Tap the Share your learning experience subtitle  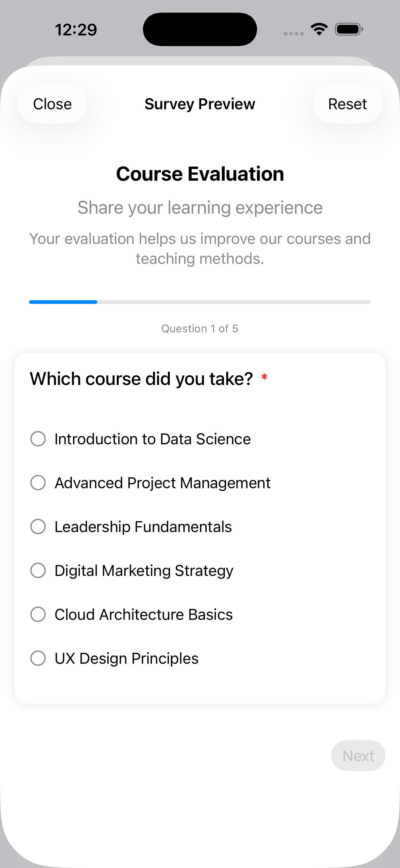coord(200,207)
